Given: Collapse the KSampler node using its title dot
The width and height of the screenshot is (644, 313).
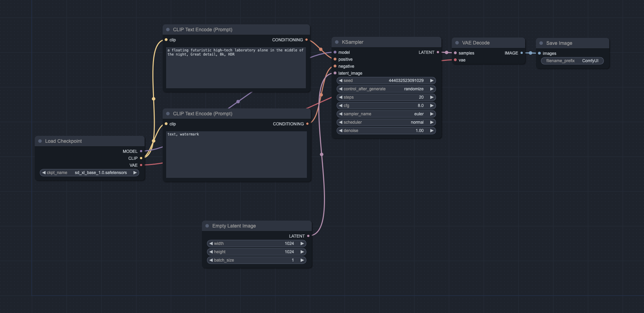Looking at the screenshot, I should (337, 42).
